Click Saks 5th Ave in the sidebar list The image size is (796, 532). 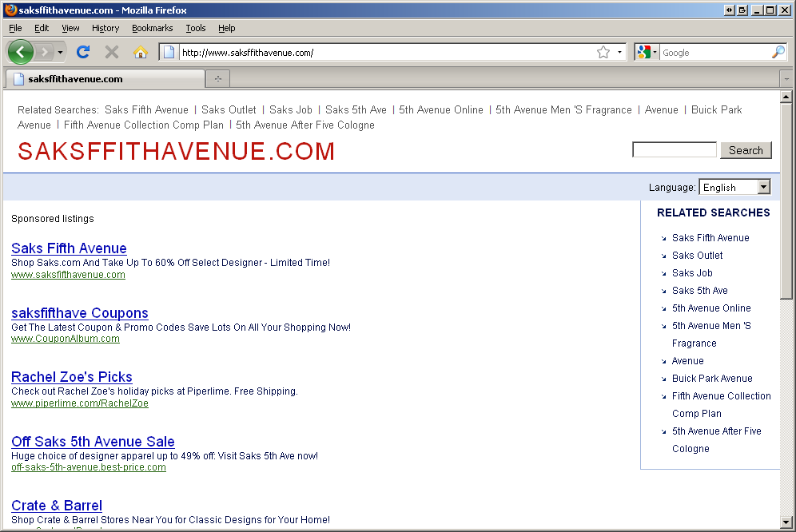point(700,291)
